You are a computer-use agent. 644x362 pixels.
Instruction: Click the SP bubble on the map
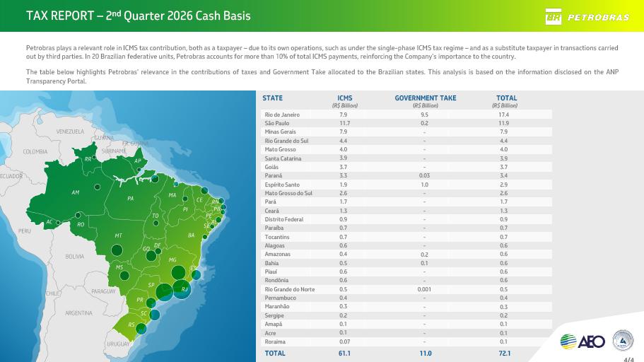[164, 292]
